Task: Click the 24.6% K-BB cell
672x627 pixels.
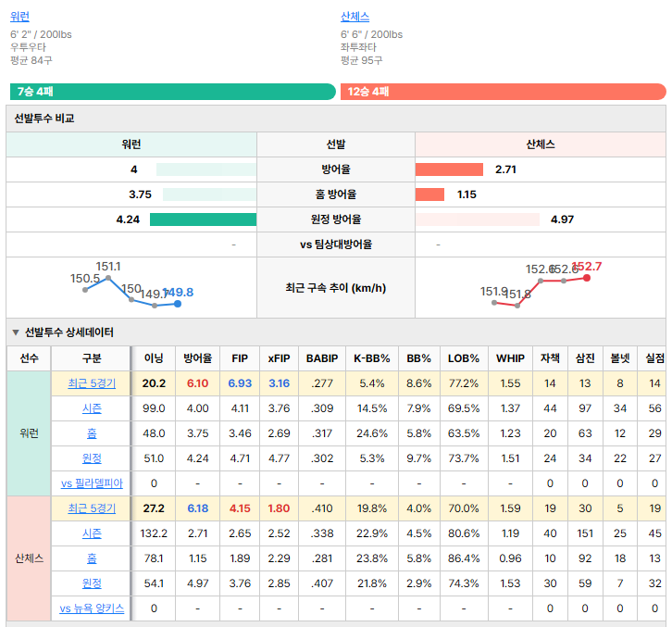Action: pyautogui.click(x=372, y=433)
